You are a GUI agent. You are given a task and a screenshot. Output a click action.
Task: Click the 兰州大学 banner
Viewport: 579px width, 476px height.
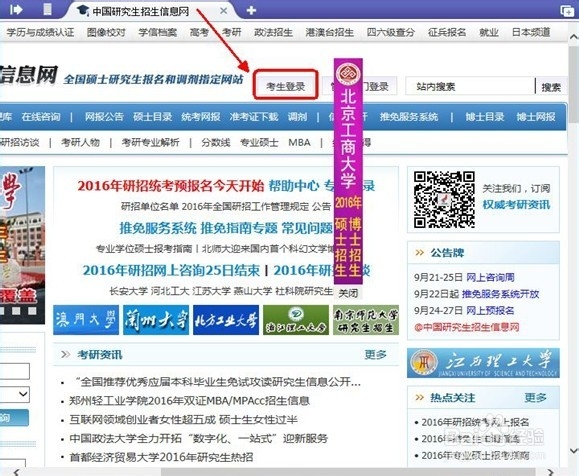pos(156,320)
